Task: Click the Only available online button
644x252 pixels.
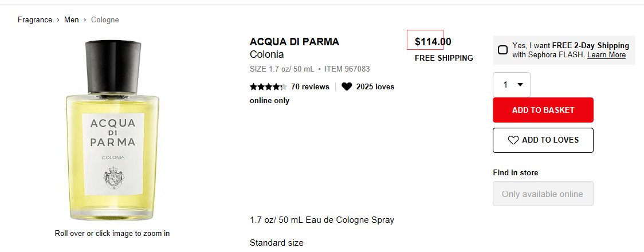Action: 543,194
